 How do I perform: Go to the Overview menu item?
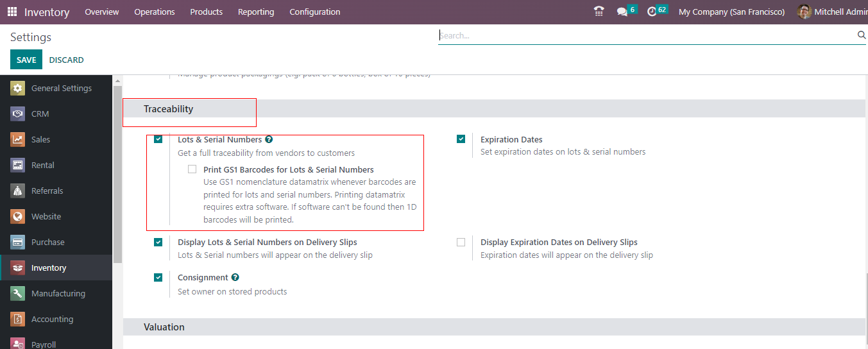coord(102,12)
